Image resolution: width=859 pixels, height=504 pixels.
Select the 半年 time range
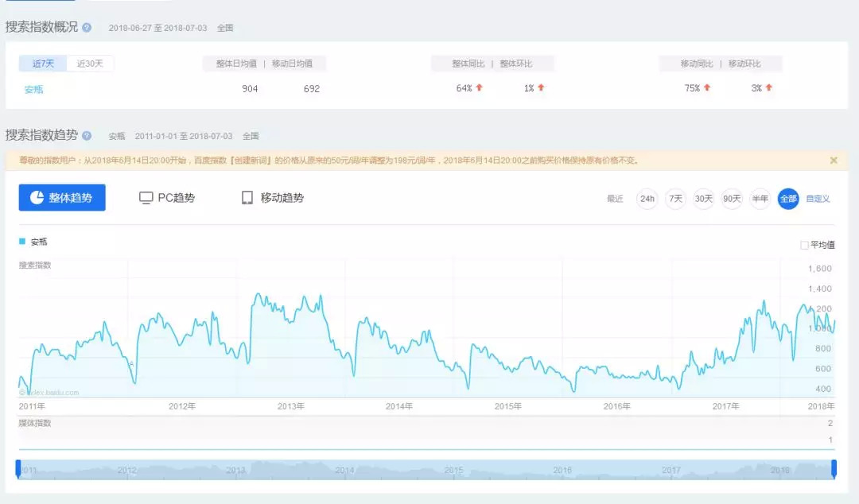pyautogui.click(x=760, y=199)
